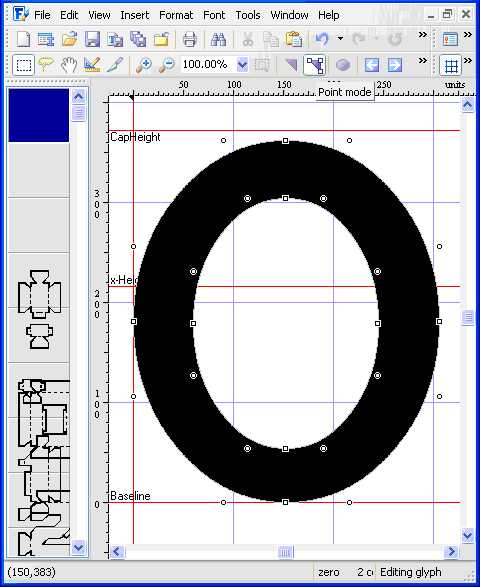Screen dimensions: 480x587
Task: Select topmost outer contour point of zero
Action: [285, 141]
